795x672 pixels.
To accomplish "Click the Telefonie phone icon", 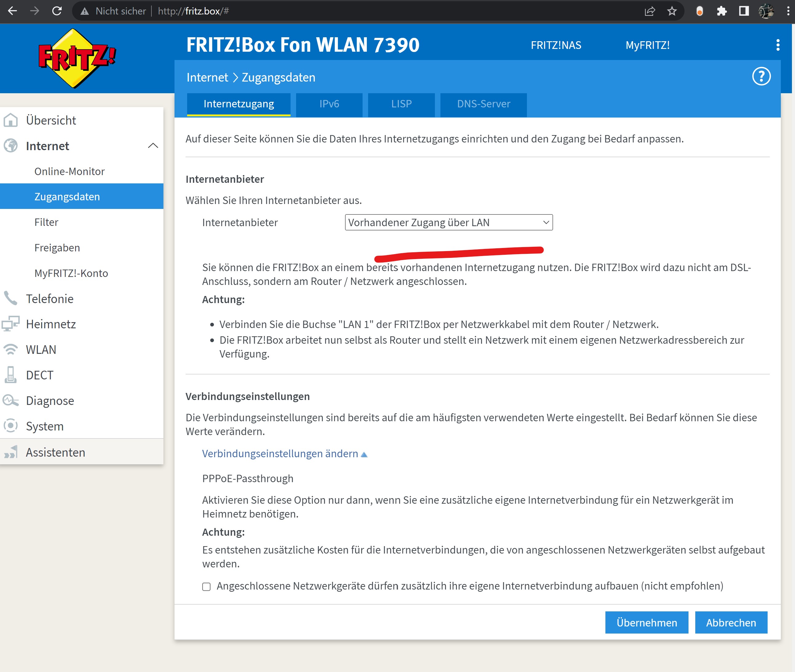I will click(x=11, y=298).
